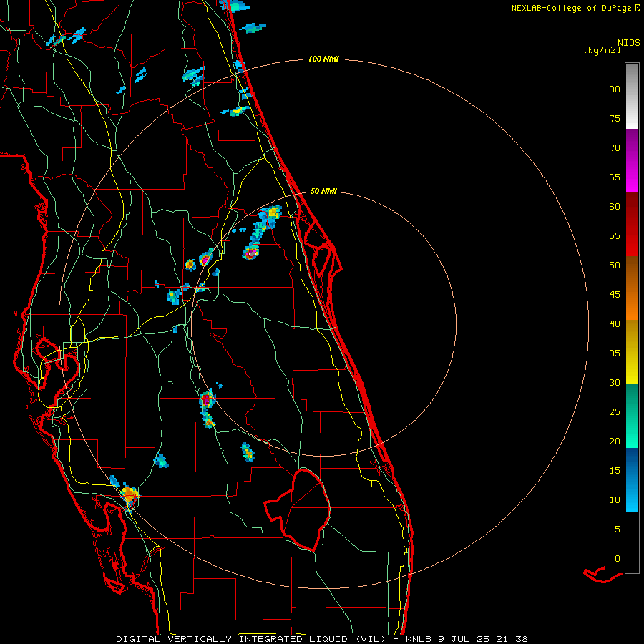644x644 pixels.
Task: Click the NEXLAB-College of DuPage title text
Action: pos(571,8)
